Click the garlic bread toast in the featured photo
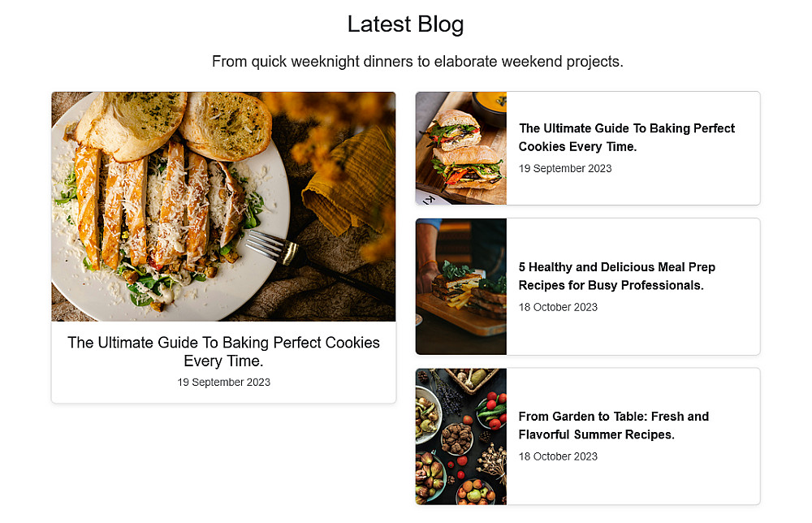The image size is (812, 523). (225, 123)
